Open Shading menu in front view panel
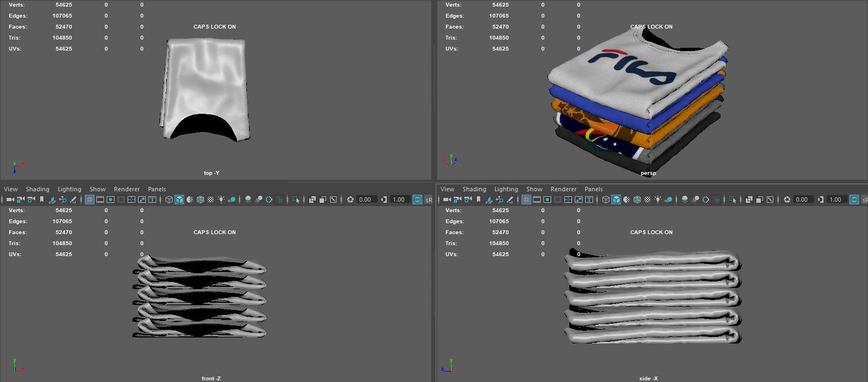This screenshot has width=868, height=382. [37, 189]
